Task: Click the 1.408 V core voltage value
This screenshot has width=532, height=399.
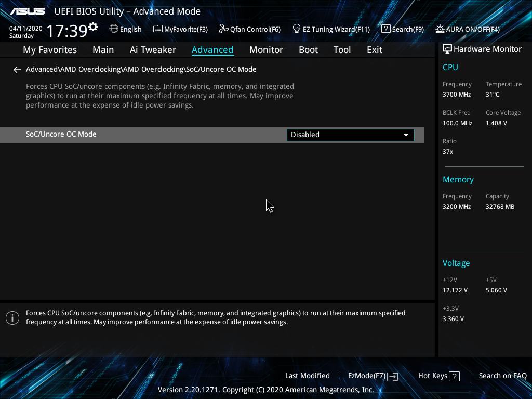Action: coord(496,123)
